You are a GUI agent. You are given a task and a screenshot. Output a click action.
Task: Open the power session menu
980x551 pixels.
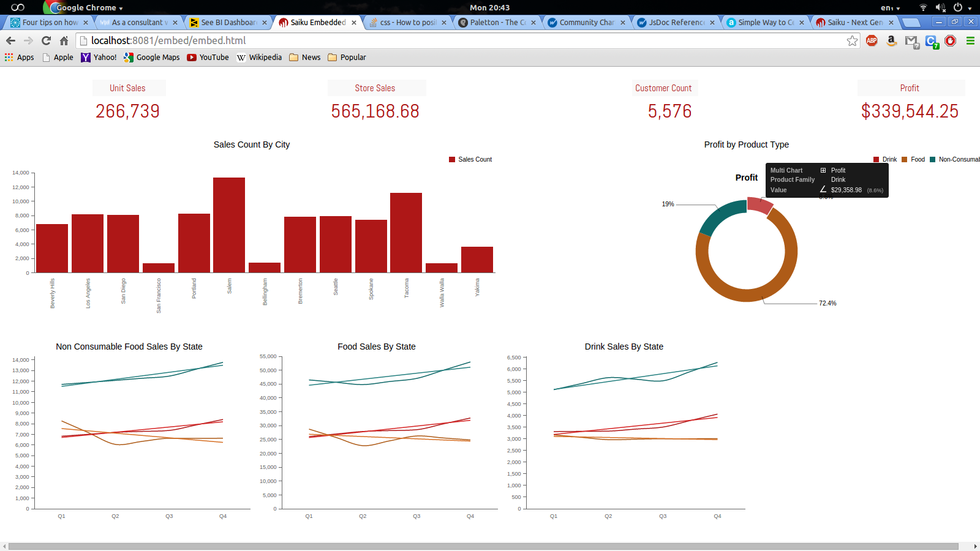[962, 7]
